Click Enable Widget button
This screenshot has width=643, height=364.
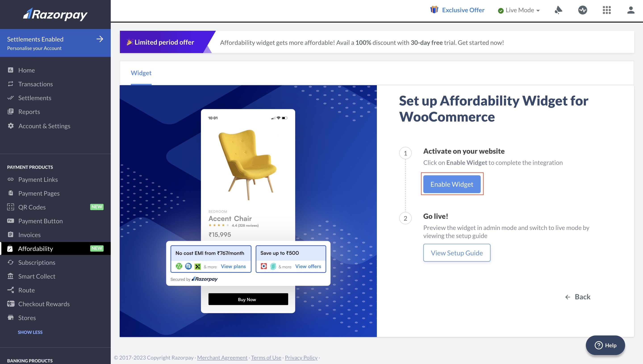pyautogui.click(x=452, y=184)
